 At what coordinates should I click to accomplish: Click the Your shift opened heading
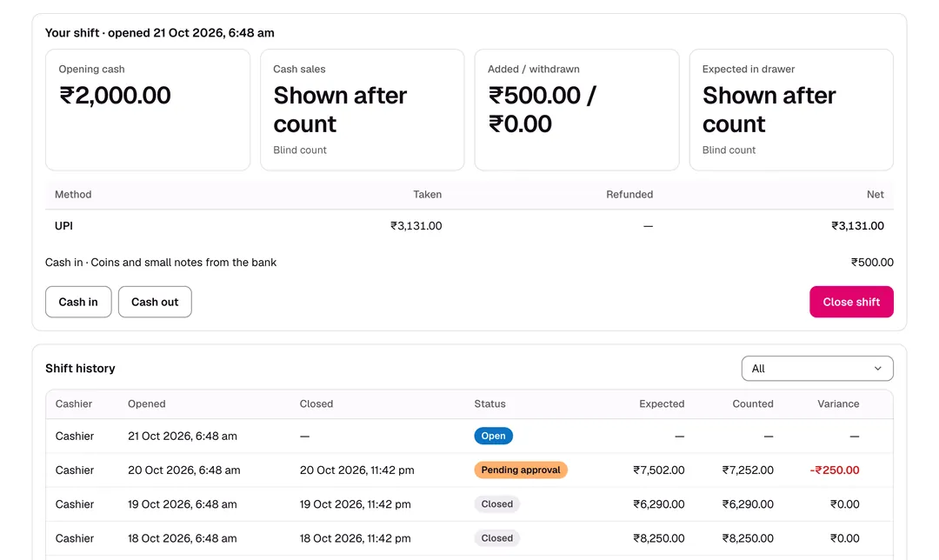point(160,33)
